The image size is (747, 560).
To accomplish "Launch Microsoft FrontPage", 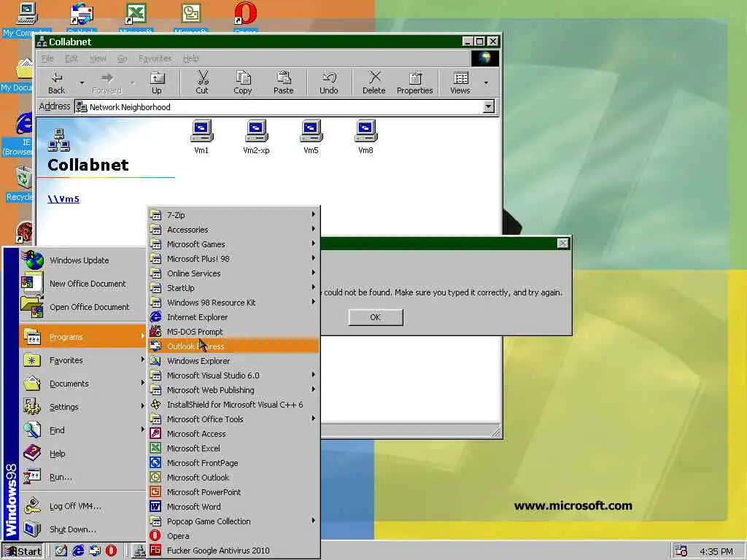I will tap(233, 463).
